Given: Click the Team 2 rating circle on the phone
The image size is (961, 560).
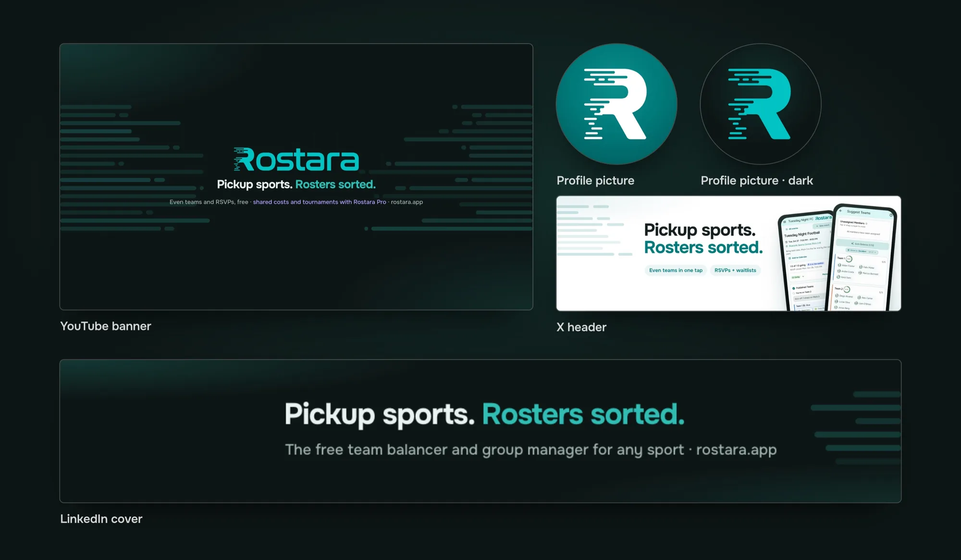Looking at the screenshot, I should (x=847, y=290).
